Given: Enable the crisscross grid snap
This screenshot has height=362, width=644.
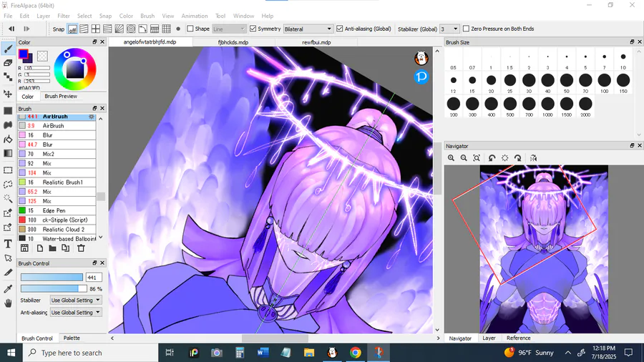Looking at the screenshot, I should click(96, 29).
